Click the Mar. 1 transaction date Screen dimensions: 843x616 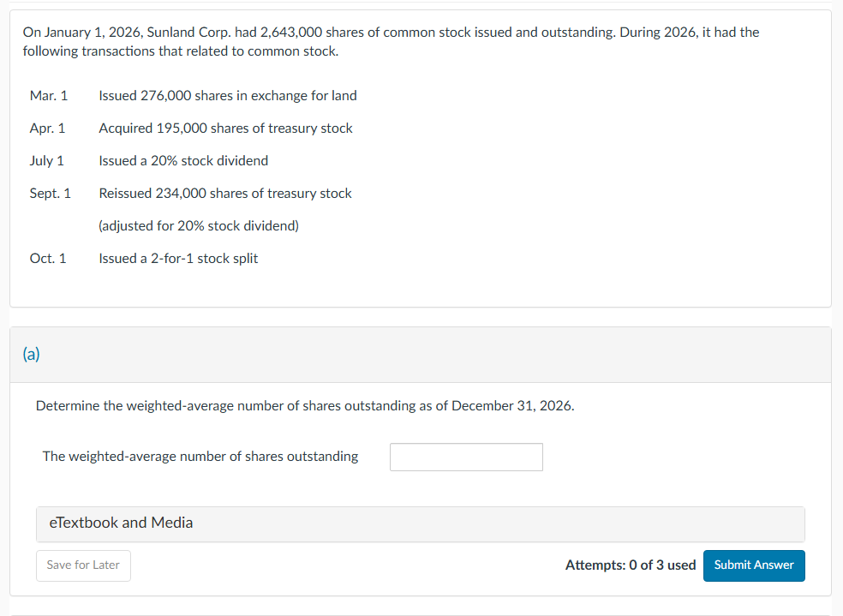[49, 96]
